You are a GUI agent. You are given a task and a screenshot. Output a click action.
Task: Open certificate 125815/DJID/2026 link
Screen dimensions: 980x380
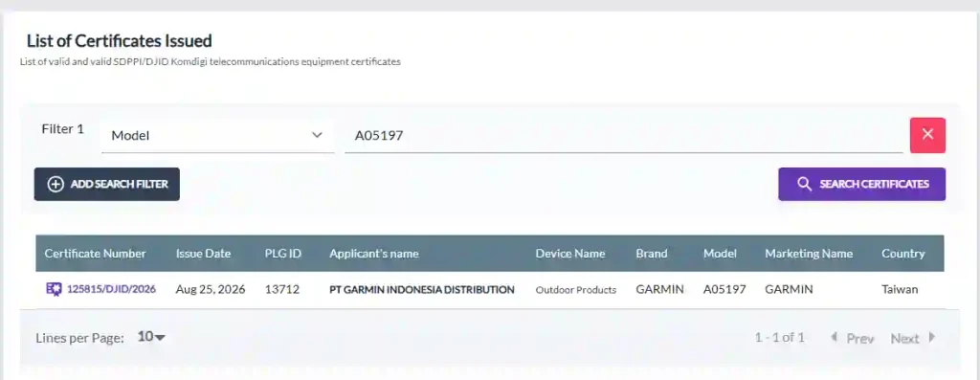111,289
